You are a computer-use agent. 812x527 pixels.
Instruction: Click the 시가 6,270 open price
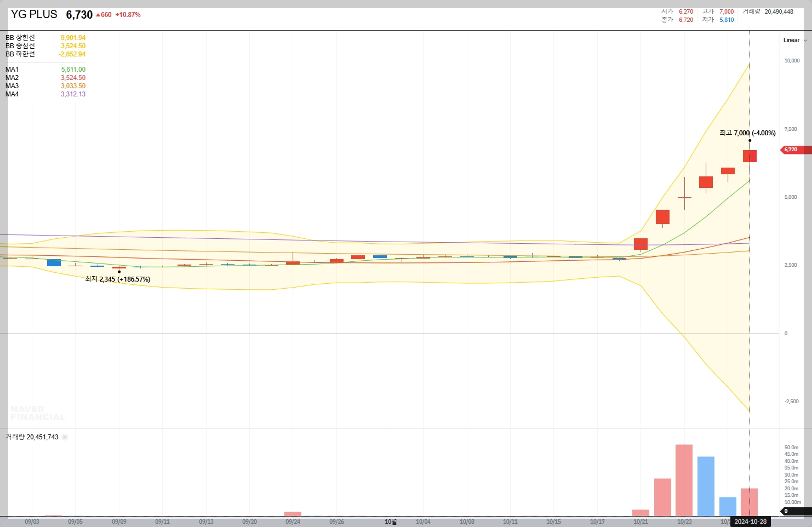(677, 12)
